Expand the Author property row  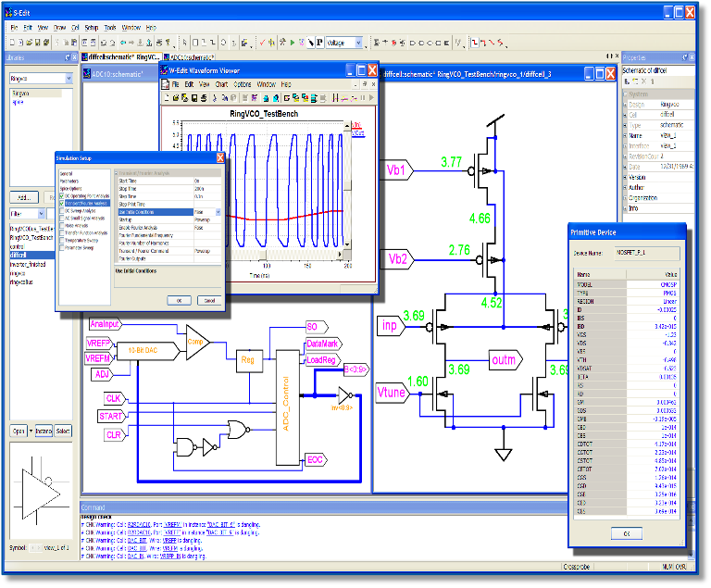626,187
